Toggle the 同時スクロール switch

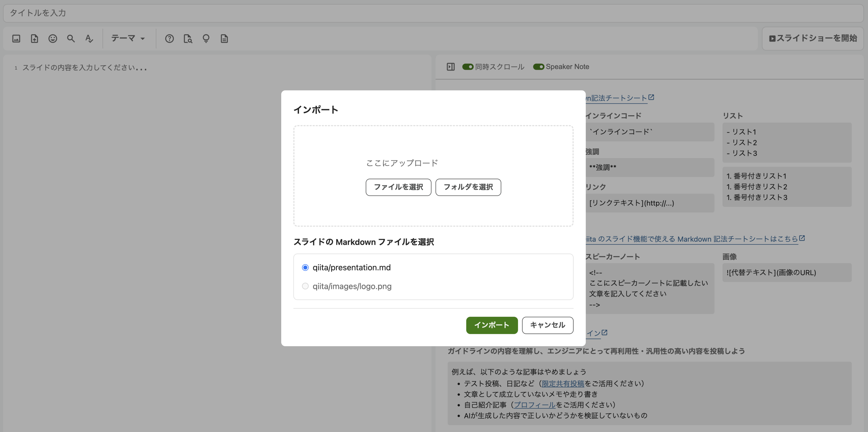(468, 67)
